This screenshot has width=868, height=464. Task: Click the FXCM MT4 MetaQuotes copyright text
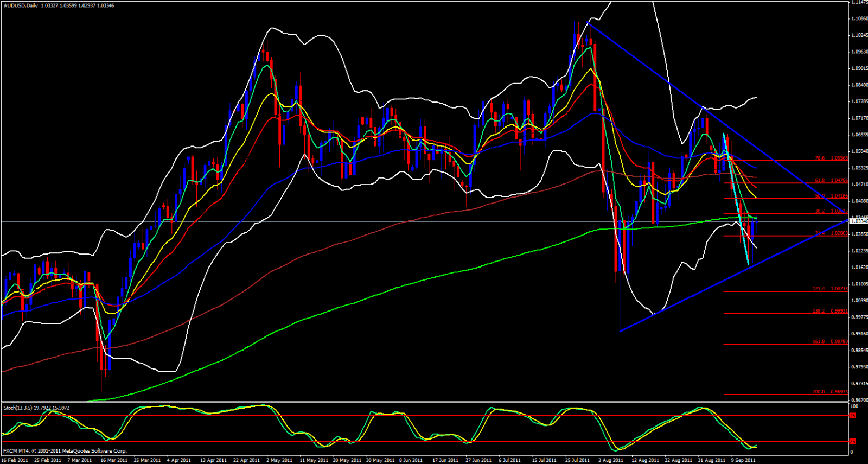65,451
